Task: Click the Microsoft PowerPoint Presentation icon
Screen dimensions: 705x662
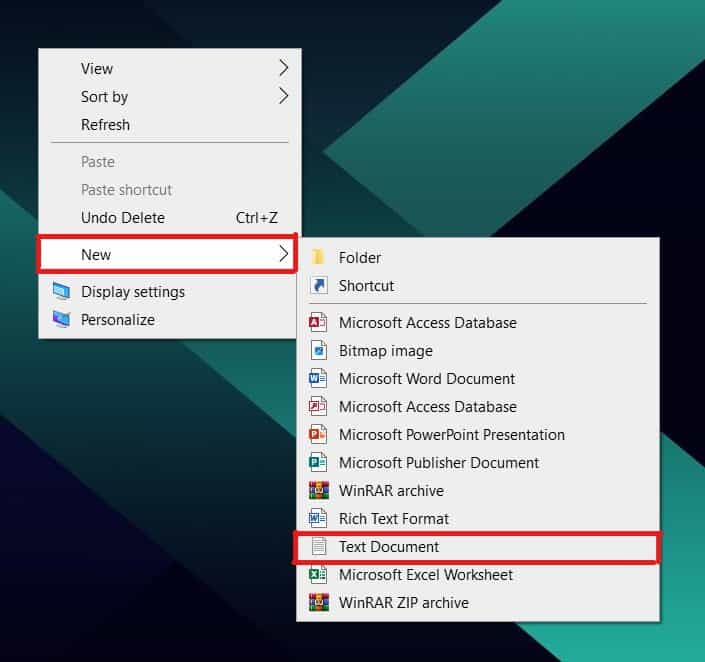Action: click(318, 434)
